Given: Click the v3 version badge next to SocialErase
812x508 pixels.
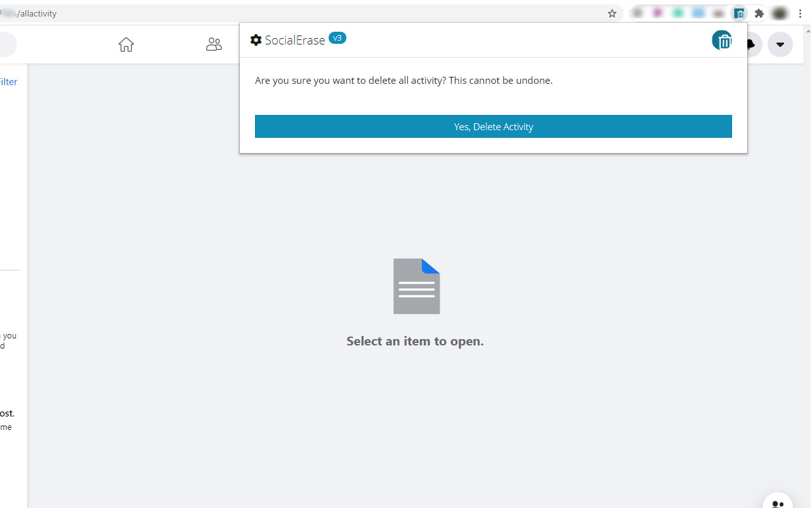Looking at the screenshot, I should point(337,37).
